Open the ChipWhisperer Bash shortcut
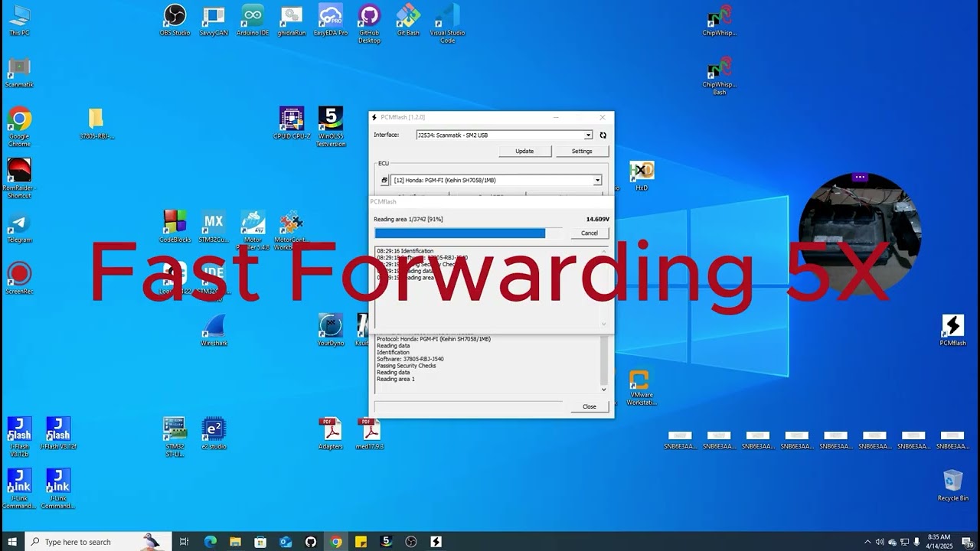This screenshot has height=551, width=980. click(x=719, y=77)
